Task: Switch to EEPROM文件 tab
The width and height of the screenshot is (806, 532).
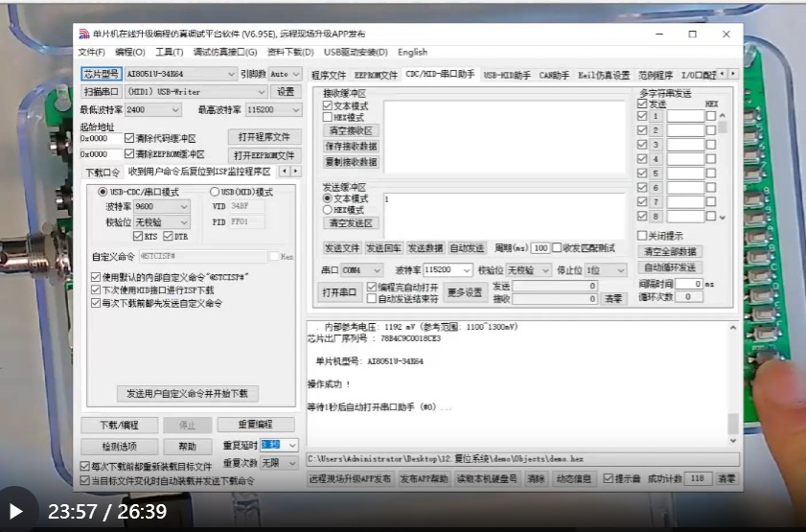Action: (376, 76)
